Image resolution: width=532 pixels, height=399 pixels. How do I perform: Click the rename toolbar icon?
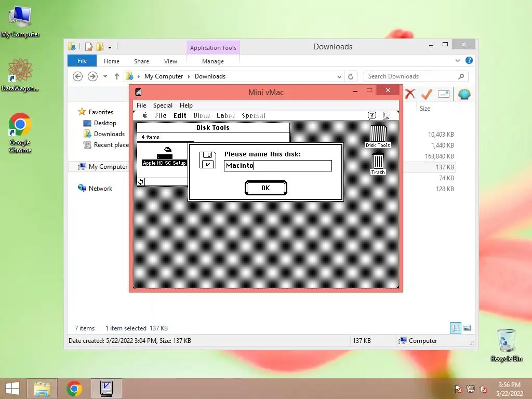[x=444, y=94]
